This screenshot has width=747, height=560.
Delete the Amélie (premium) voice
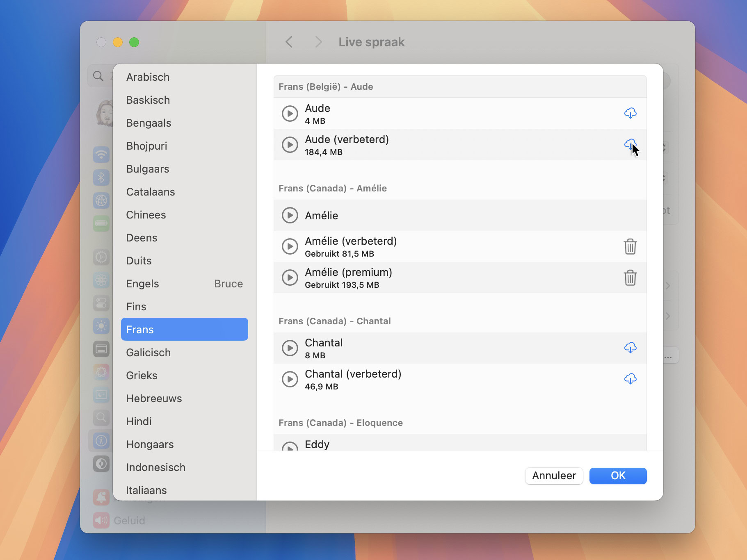(x=630, y=278)
